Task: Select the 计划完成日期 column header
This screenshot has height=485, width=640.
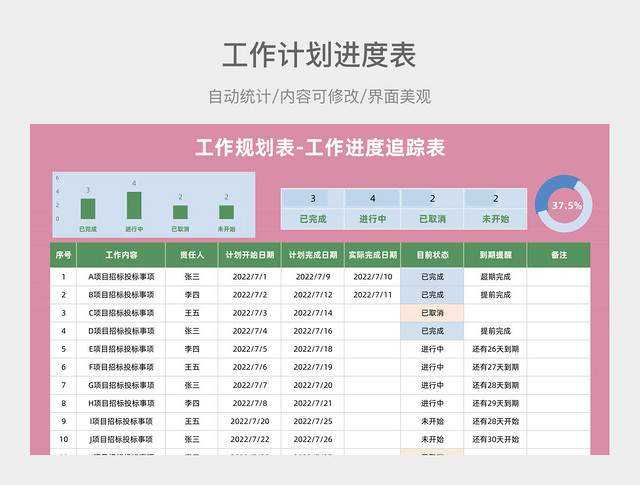Action: click(x=313, y=255)
